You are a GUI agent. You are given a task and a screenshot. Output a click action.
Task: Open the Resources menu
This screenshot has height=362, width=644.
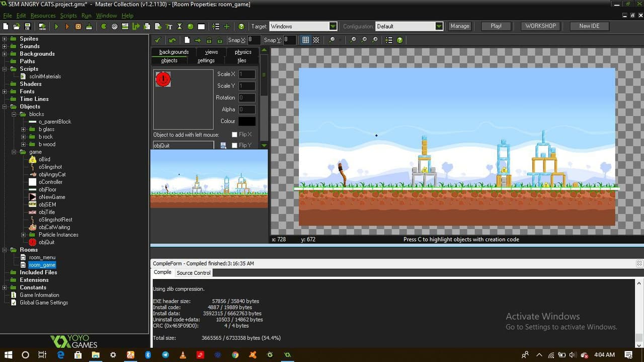point(43,16)
